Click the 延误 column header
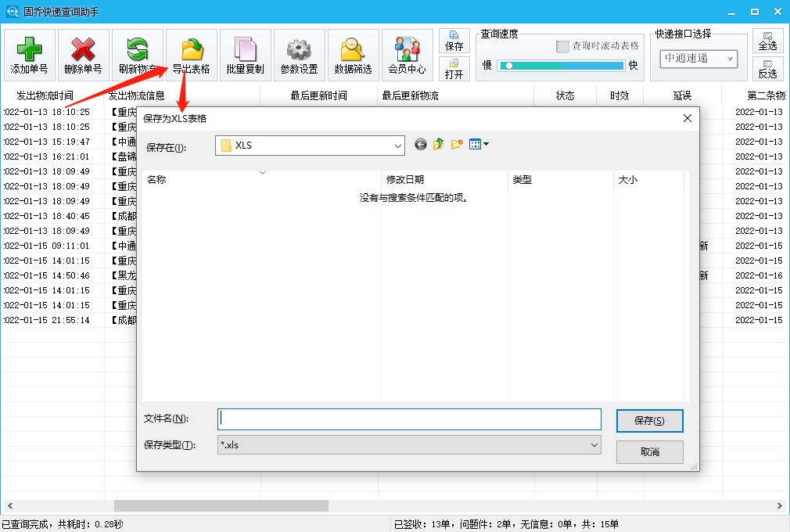790x532 pixels. tap(682, 95)
